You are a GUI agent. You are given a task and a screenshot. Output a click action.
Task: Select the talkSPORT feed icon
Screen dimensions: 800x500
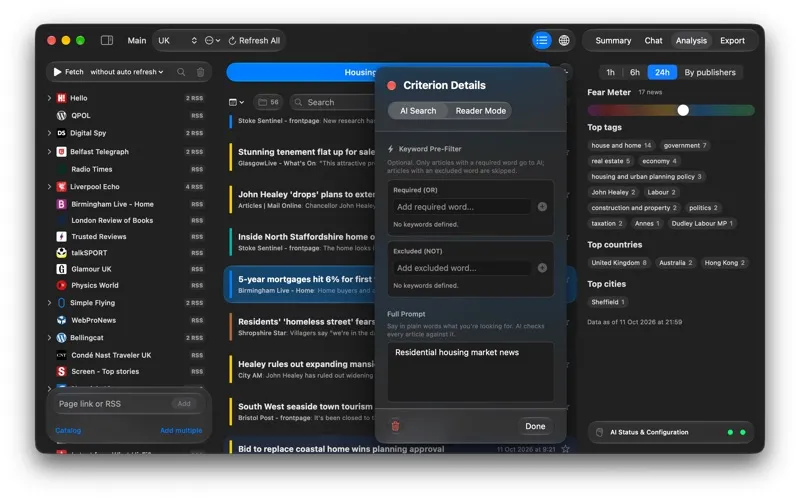coord(61,253)
